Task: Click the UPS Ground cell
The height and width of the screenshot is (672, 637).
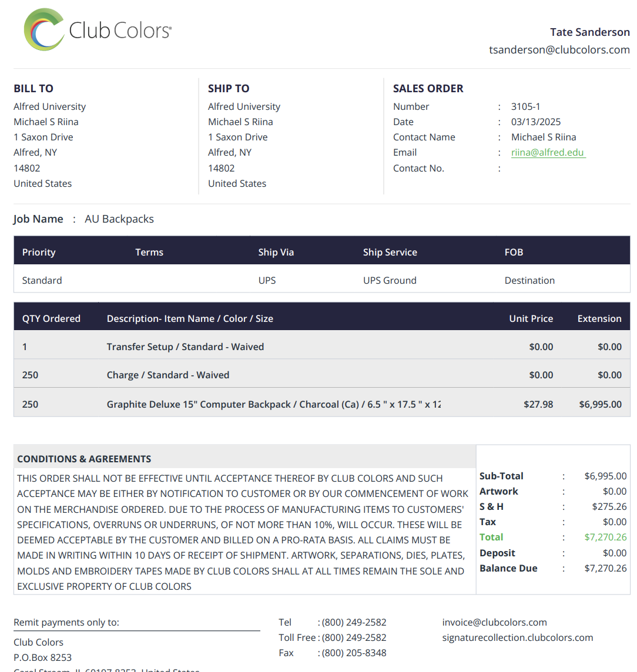Action: tap(390, 281)
